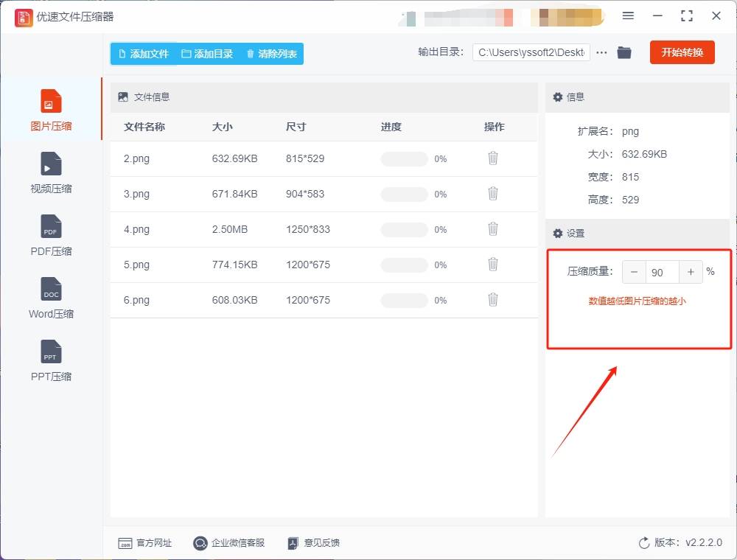Click the 文件信息 panel header icon
Screen dimensions: 737x560
click(x=122, y=97)
